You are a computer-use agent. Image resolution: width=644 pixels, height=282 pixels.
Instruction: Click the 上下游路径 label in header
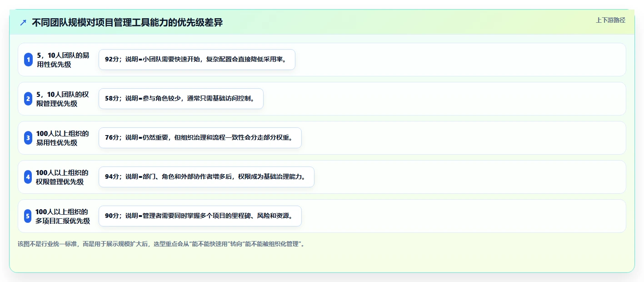(x=610, y=20)
